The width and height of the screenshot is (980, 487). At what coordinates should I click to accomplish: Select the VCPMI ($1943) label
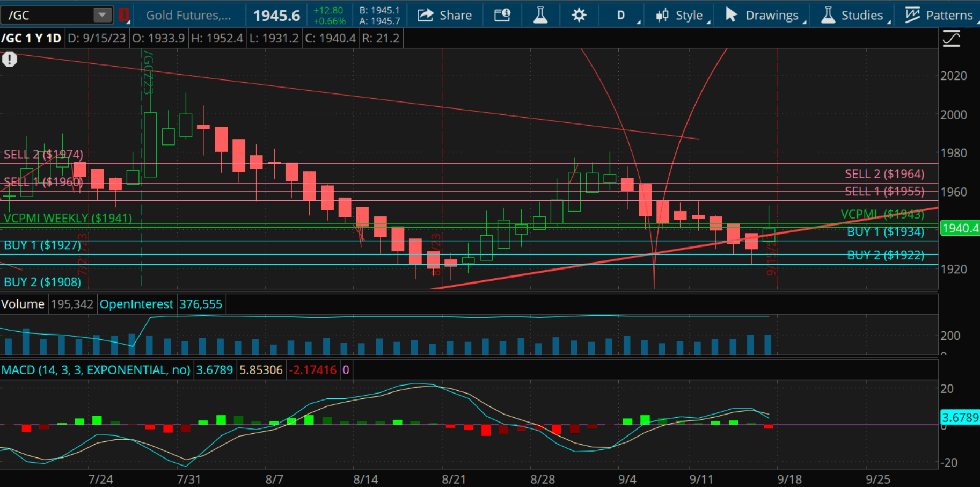click(882, 214)
